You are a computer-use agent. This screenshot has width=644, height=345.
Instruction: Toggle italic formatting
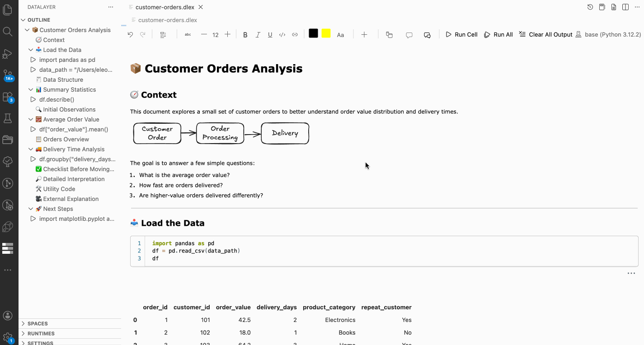point(258,35)
